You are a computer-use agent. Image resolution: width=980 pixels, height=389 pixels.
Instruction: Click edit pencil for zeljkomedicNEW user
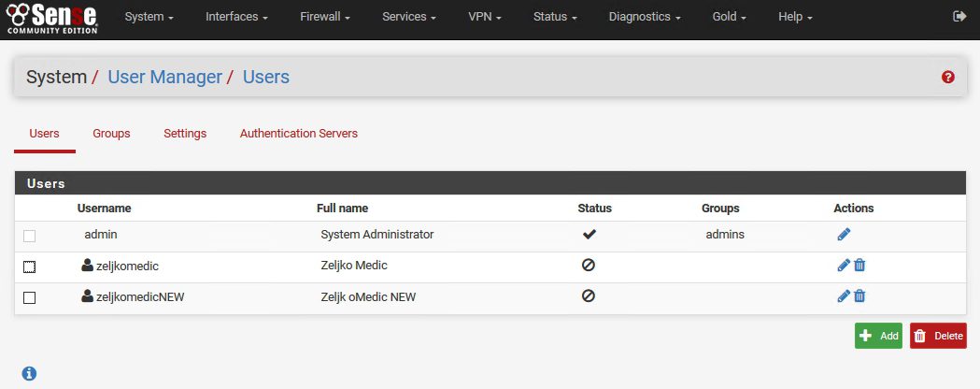pos(844,296)
